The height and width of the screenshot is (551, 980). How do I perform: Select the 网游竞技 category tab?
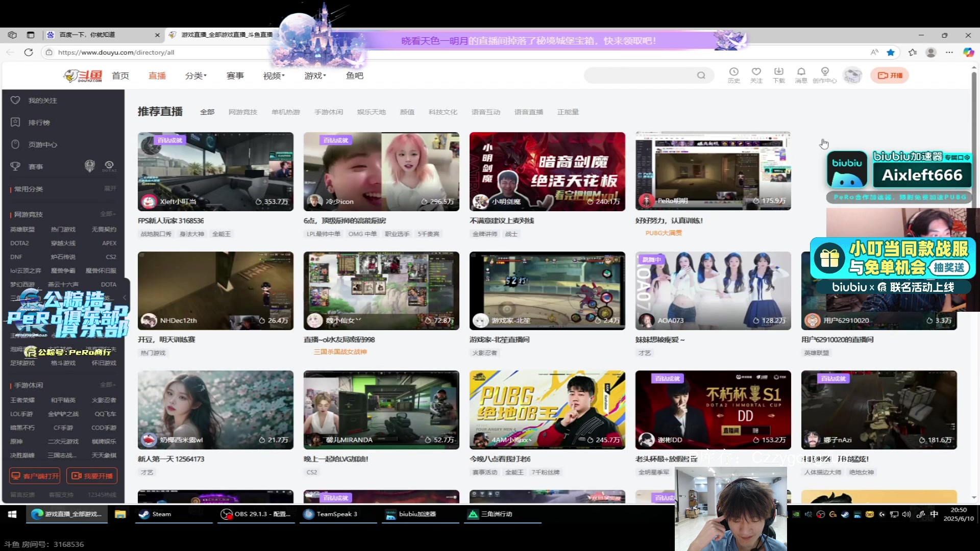243,112
